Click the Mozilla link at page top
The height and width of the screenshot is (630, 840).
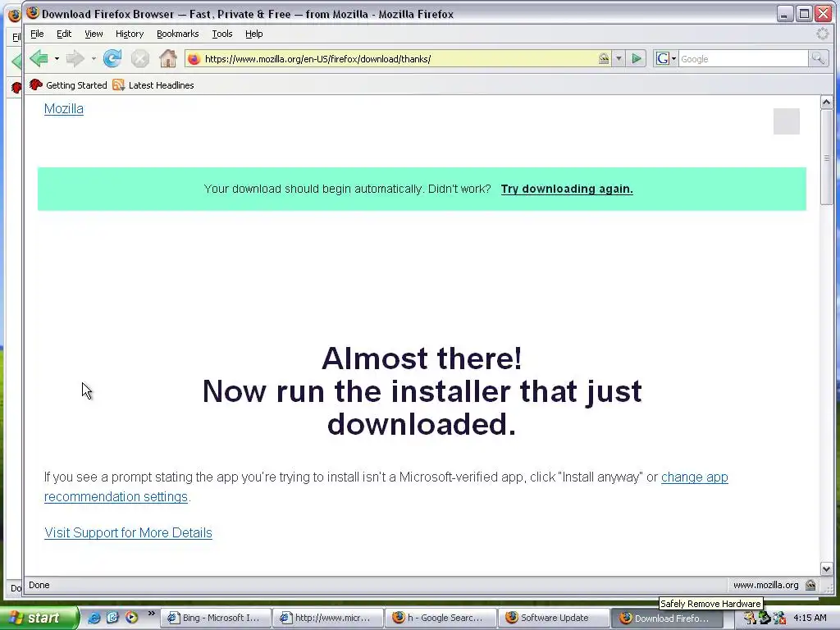point(64,109)
